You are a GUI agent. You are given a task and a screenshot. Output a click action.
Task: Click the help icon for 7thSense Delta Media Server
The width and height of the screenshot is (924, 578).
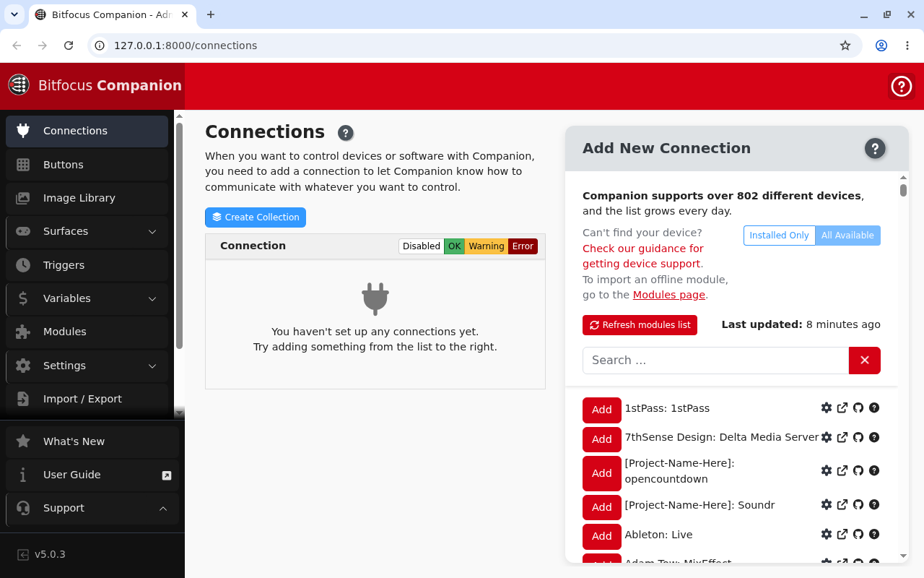pyautogui.click(x=874, y=437)
